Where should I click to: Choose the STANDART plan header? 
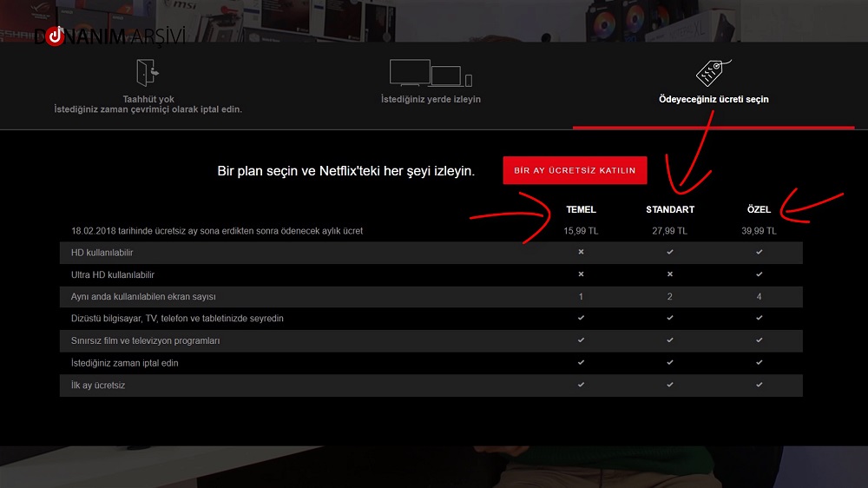pos(670,209)
